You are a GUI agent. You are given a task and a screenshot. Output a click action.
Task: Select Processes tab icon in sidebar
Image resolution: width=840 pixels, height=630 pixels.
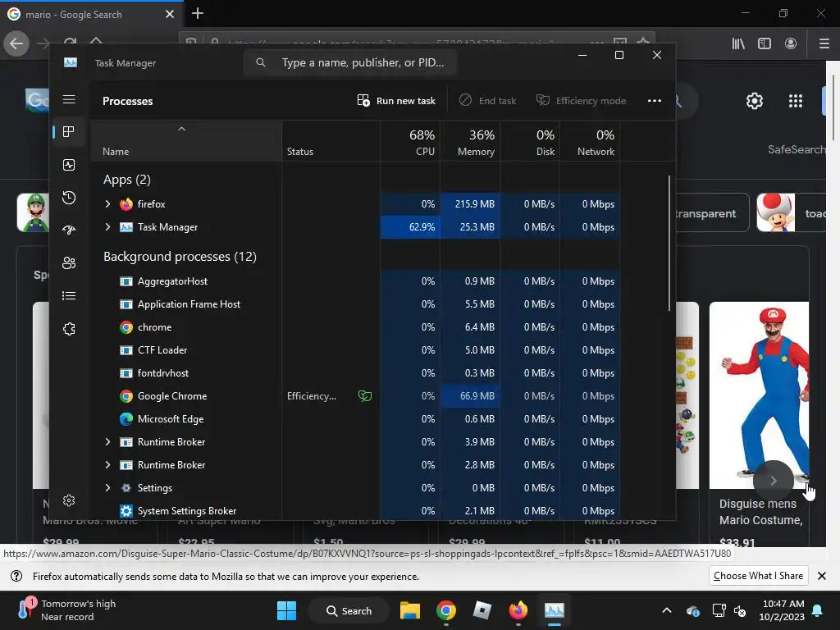(x=69, y=132)
